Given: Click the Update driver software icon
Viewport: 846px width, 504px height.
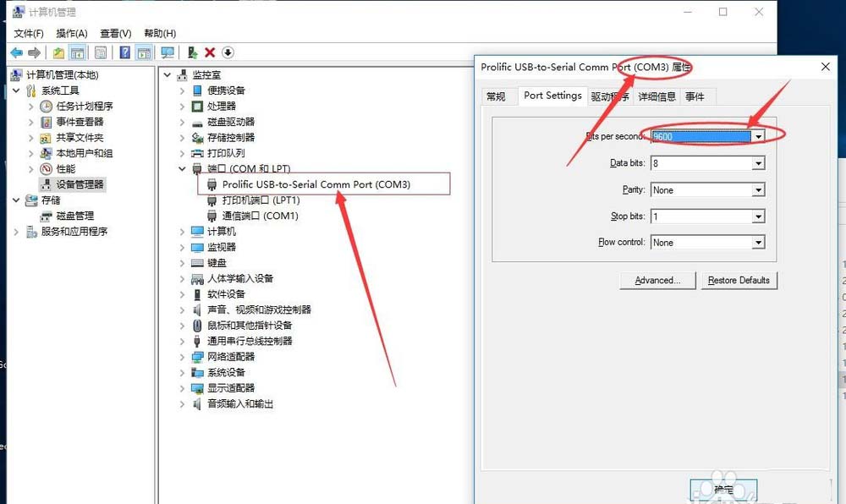Looking at the screenshot, I should 192,52.
